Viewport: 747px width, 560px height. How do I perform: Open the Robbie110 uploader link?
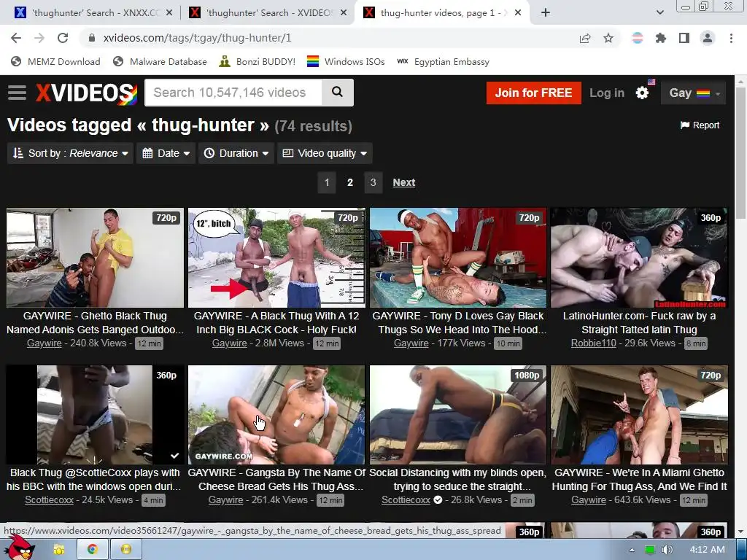coord(593,343)
